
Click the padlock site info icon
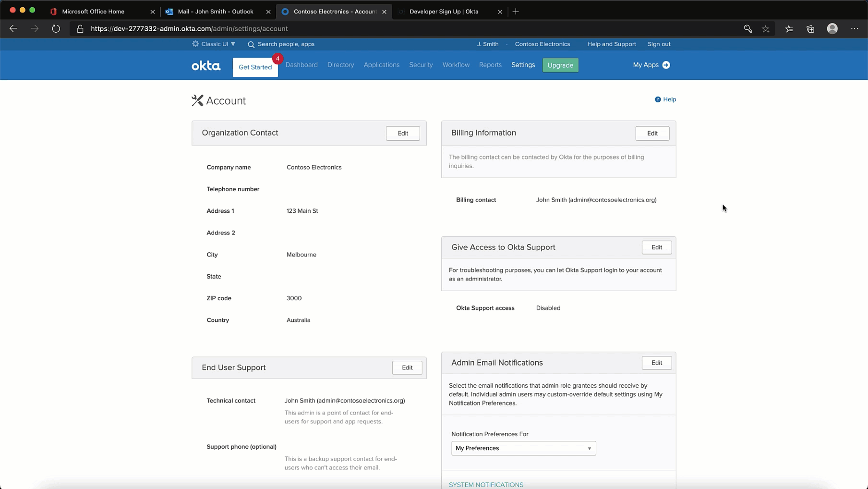tap(80, 29)
